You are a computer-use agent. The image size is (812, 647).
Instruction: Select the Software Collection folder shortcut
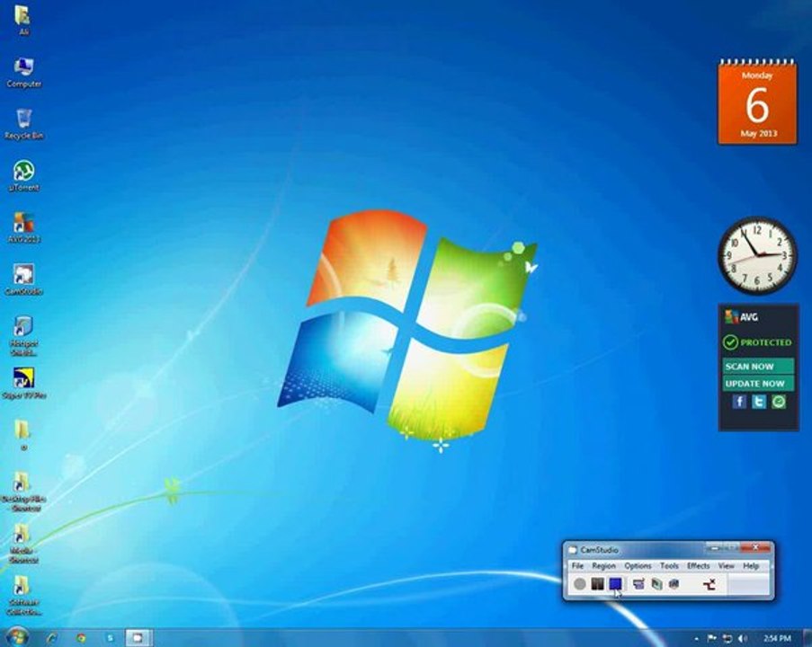pos(23,595)
